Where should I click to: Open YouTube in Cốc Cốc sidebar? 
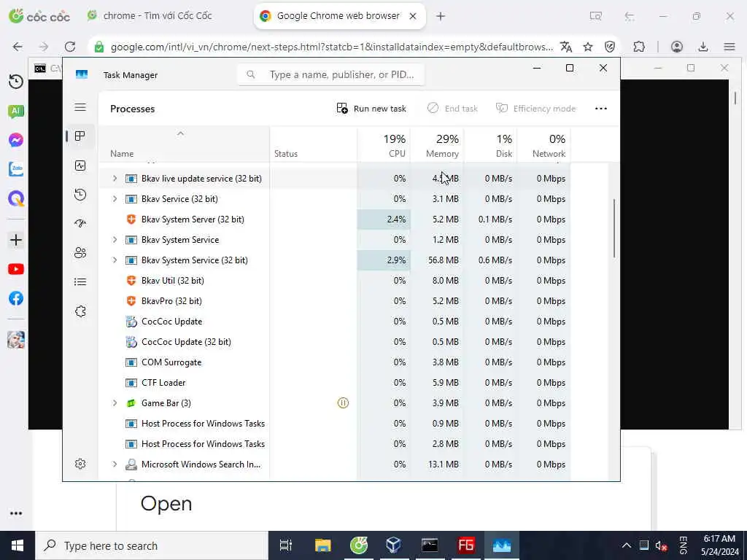pyautogui.click(x=16, y=269)
